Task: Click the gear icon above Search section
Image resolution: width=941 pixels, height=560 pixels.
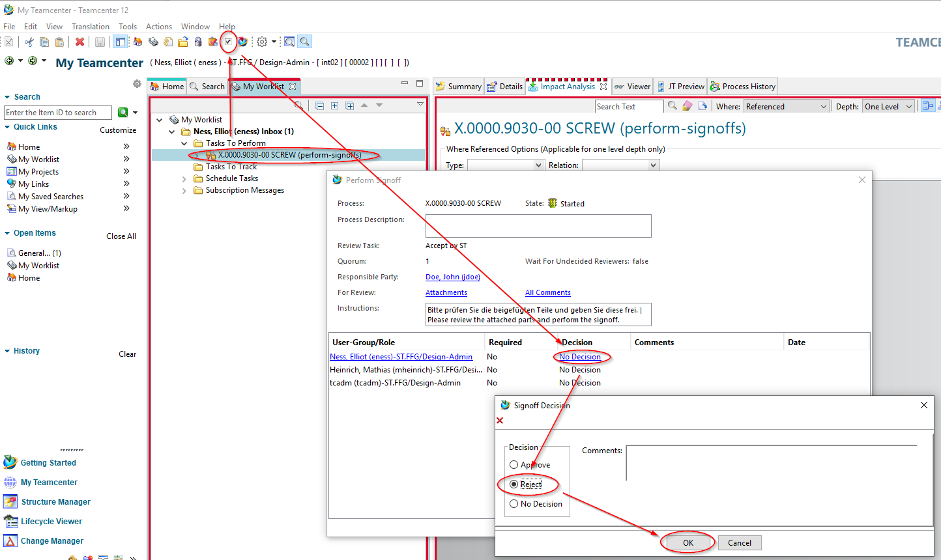Action: pyautogui.click(x=137, y=84)
